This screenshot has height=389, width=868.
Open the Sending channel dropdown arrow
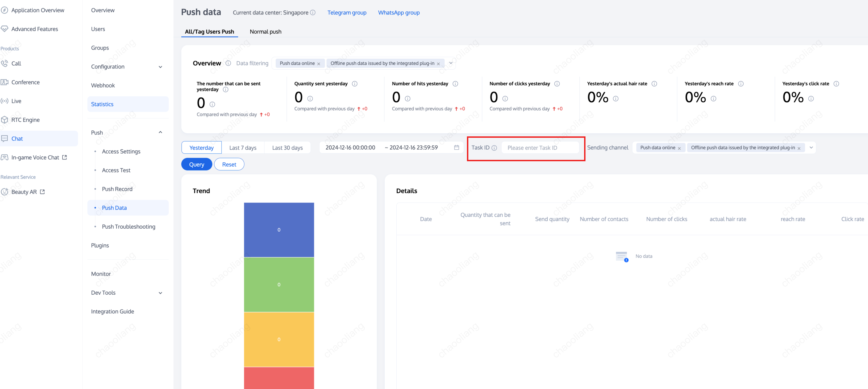pos(811,147)
